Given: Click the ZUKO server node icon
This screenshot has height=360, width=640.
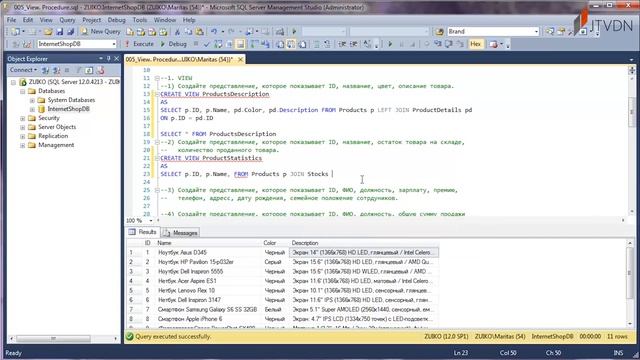Looking at the screenshot, I should click(23, 82).
